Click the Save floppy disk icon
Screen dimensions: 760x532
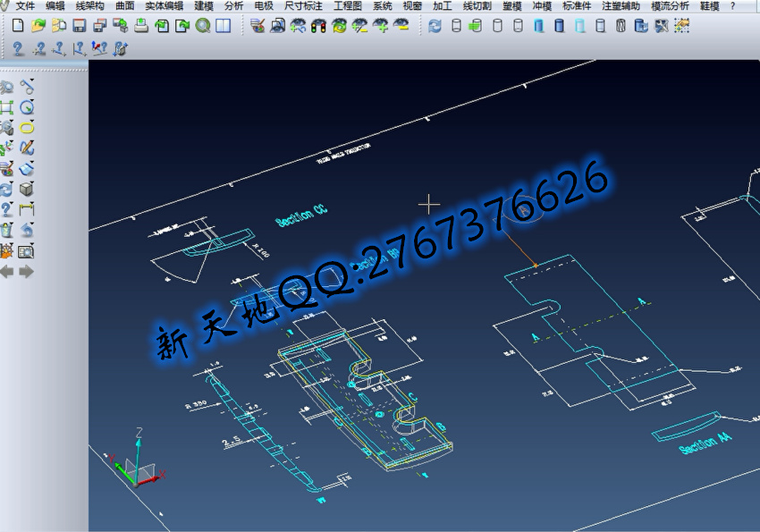79,26
